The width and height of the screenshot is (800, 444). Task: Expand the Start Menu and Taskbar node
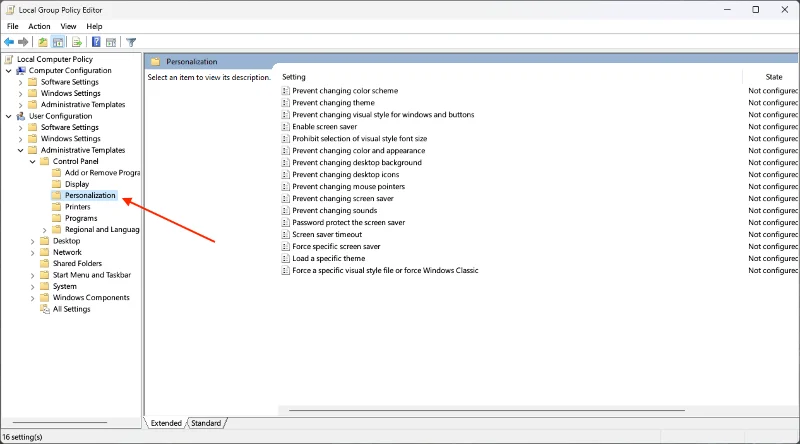[33, 275]
